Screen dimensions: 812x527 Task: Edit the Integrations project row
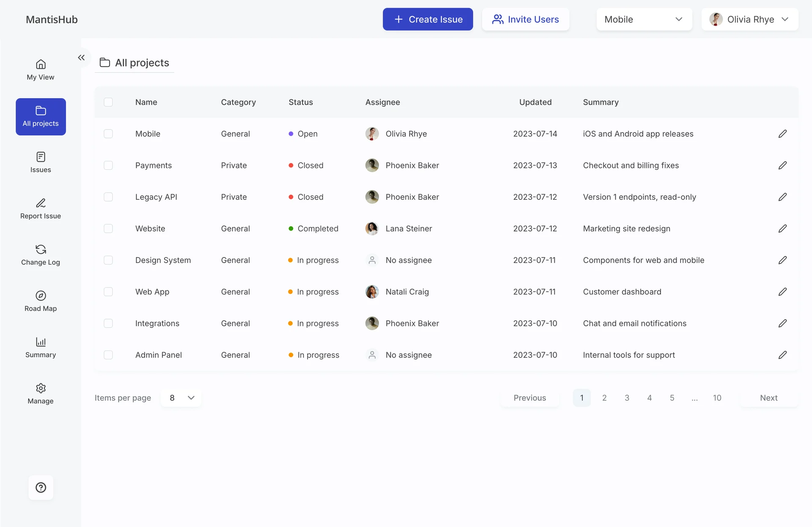coord(782,323)
